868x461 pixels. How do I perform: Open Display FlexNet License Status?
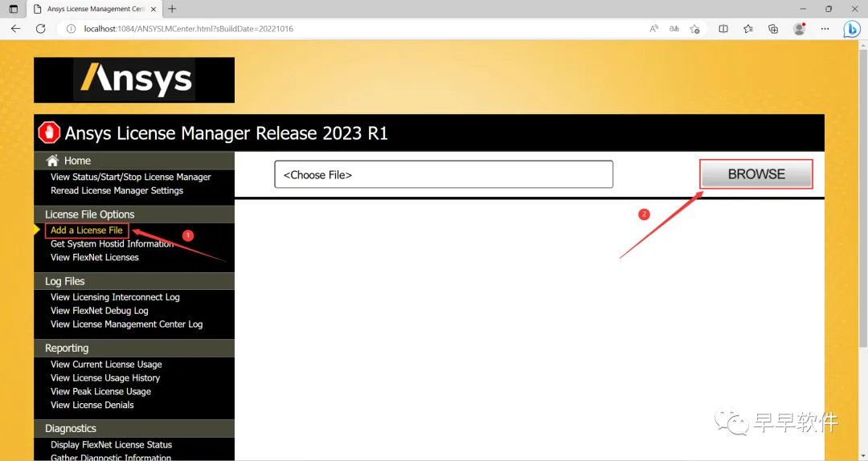[111, 445]
